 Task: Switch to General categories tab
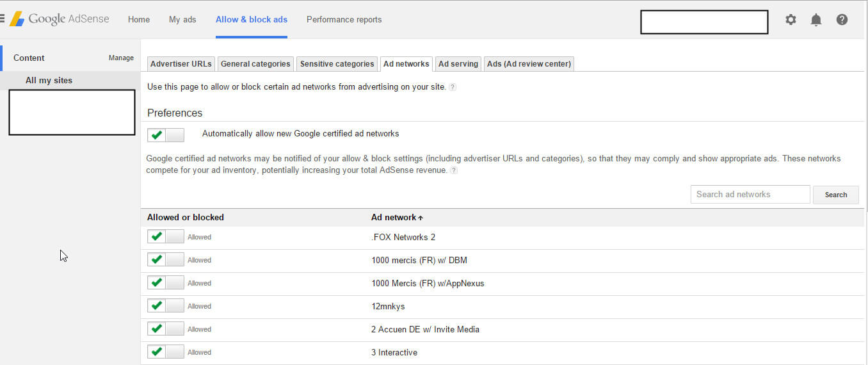click(x=255, y=63)
